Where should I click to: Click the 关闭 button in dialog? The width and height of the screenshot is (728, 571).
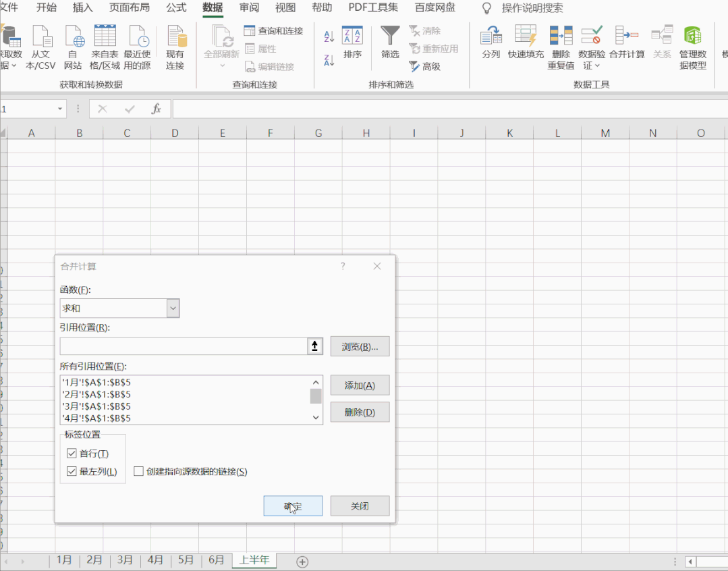point(360,506)
